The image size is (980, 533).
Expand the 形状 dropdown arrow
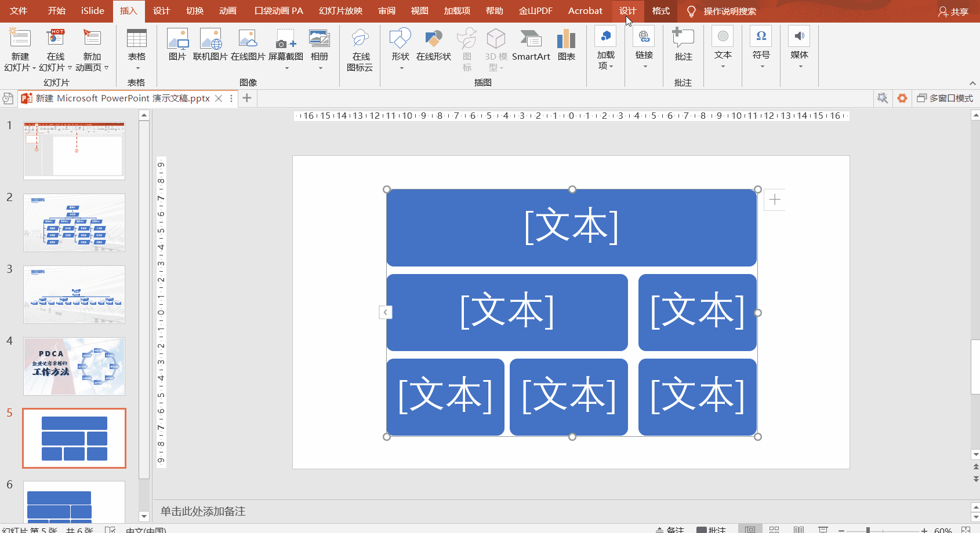[x=401, y=68]
